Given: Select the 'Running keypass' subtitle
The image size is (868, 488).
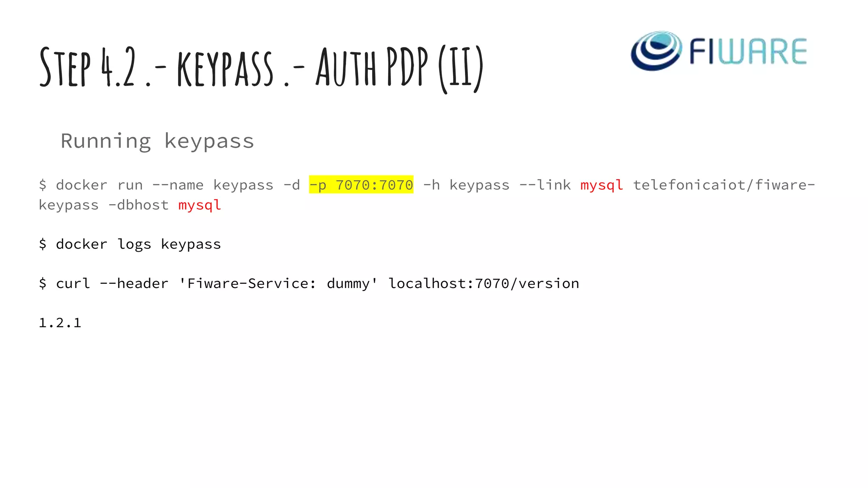Looking at the screenshot, I should [157, 141].
